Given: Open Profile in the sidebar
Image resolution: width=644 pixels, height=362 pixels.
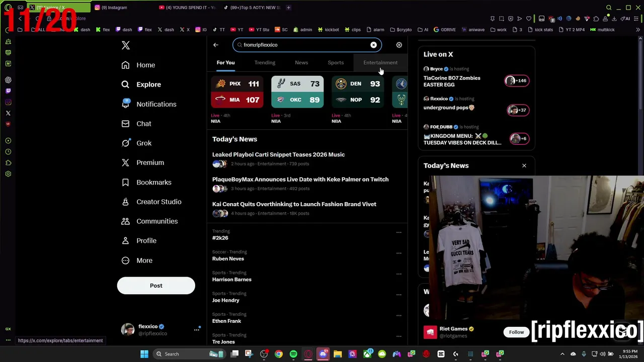Looking at the screenshot, I should tap(139, 241).
